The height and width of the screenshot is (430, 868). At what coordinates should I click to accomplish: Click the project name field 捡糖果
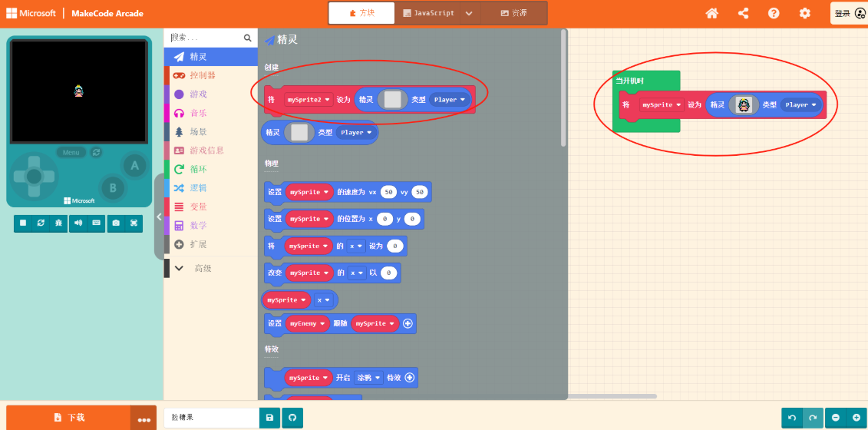click(x=212, y=418)
